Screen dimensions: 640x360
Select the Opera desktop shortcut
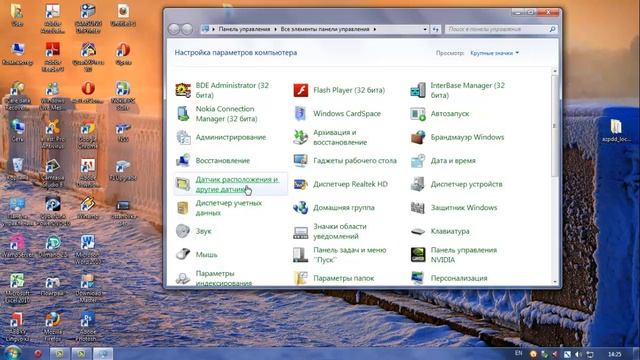click(123, 53)
